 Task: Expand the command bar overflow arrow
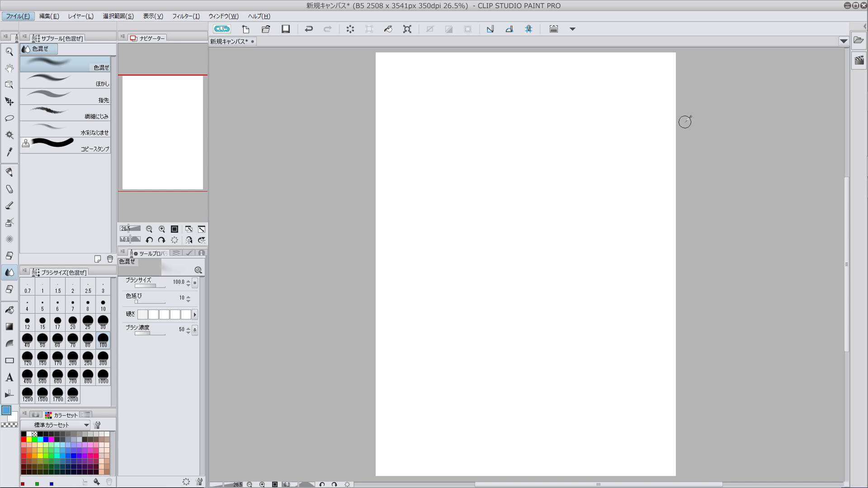coord(572,29)
